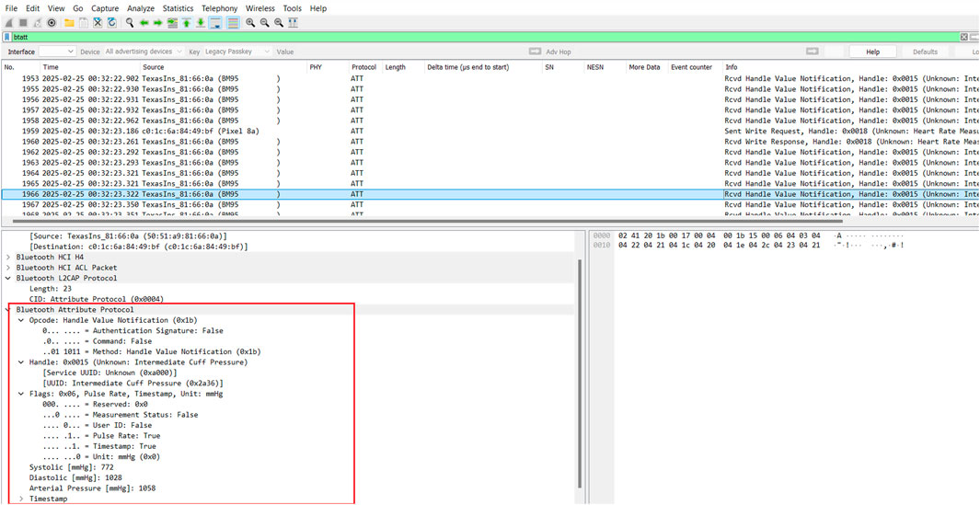Click the resize columns icon
Image resolution: width=980 pixels, height=505 pixels.
tap(294, 23)
